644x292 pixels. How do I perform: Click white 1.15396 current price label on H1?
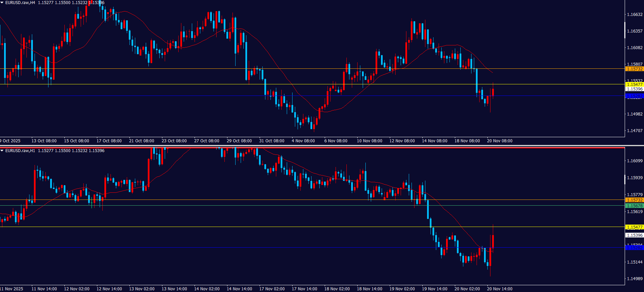[634, 235]
